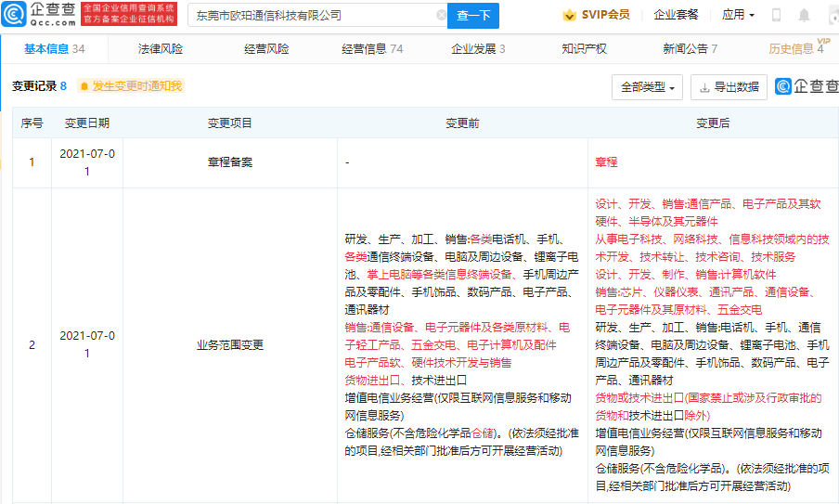Viewport: 839px width, 504px height.
Task: Open the mobile phone icon in header
Action: click(776, 15)
